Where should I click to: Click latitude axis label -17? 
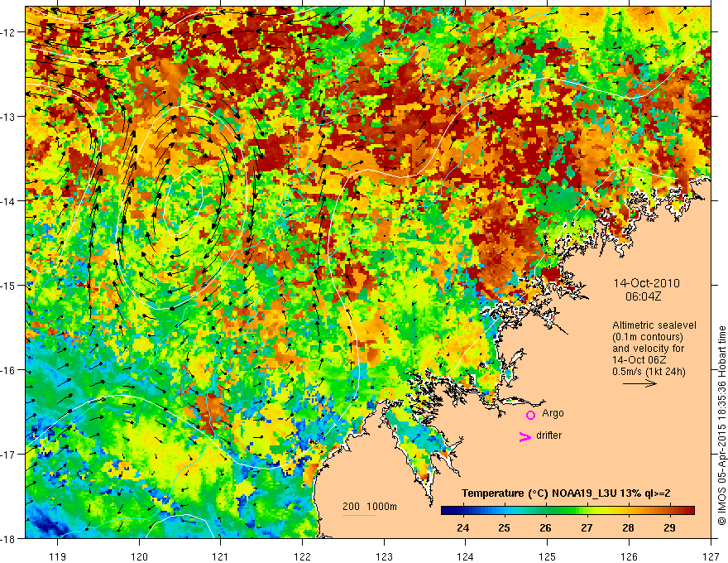[9, 455]
